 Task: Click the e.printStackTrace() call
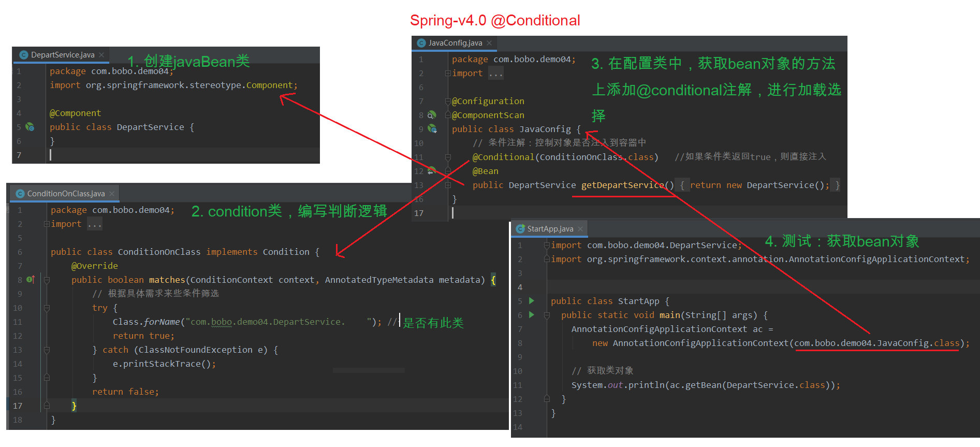pyautogui.click(x=164, y=364)
